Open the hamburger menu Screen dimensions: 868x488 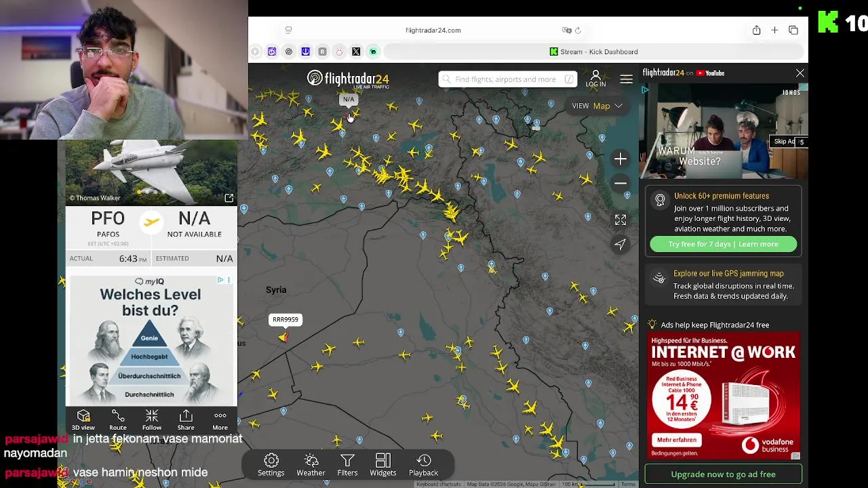click(626, 79)
